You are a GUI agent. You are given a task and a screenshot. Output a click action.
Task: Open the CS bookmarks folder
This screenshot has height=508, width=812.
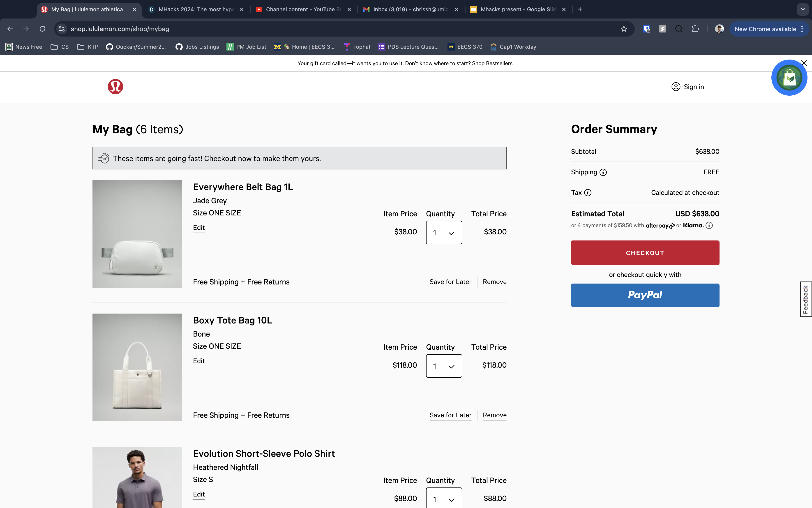coord(60,47)
